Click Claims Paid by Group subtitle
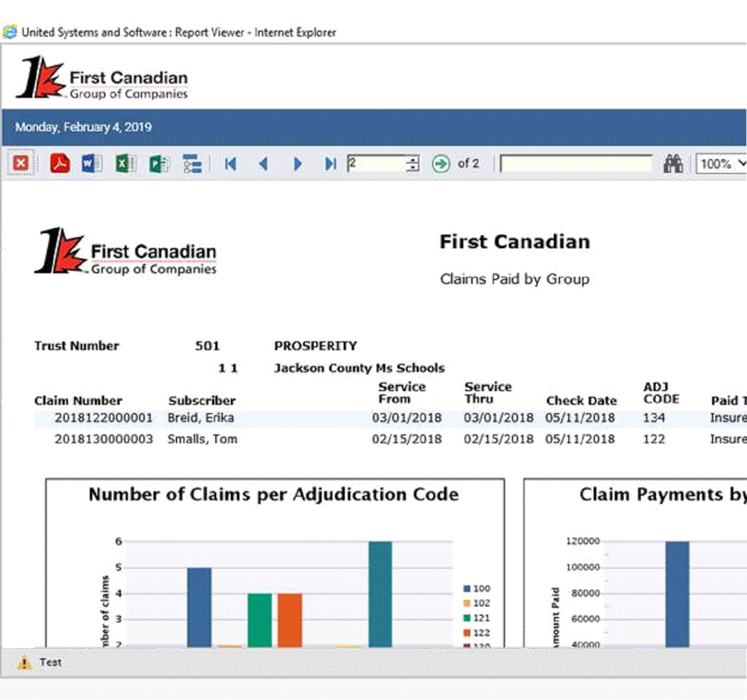Image resolution: width=747 pixels, height=700 pixels. coord(514,279)
